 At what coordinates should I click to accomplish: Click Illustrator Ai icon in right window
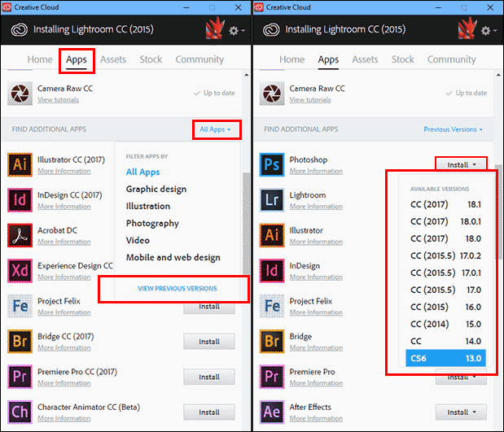272,235
